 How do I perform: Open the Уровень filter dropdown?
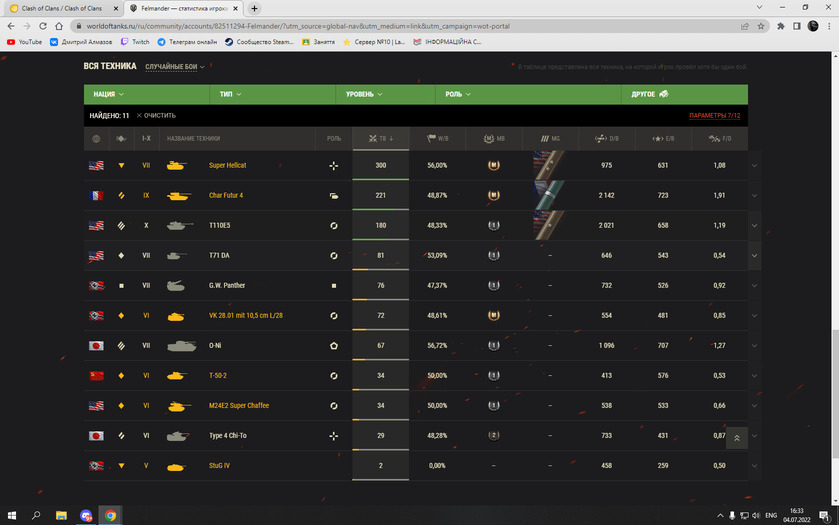coord(386,94)
